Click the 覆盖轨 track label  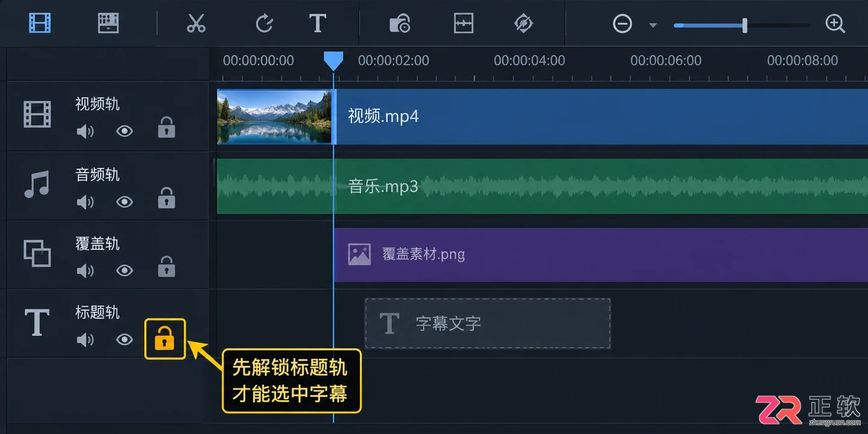98,244
